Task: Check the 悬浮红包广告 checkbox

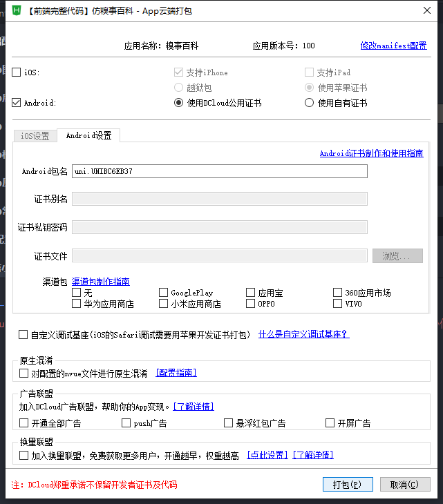Action: [x=229, y=423]
